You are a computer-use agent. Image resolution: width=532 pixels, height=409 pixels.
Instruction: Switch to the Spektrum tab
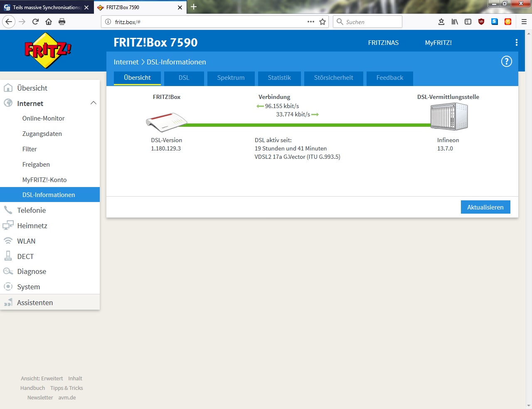point(231,78)
